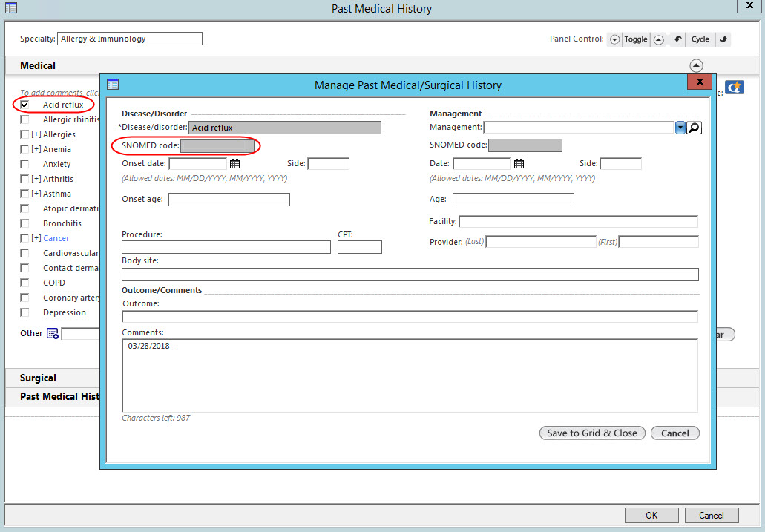Click the Cycle button
The image size is (765, 532).
700,39
